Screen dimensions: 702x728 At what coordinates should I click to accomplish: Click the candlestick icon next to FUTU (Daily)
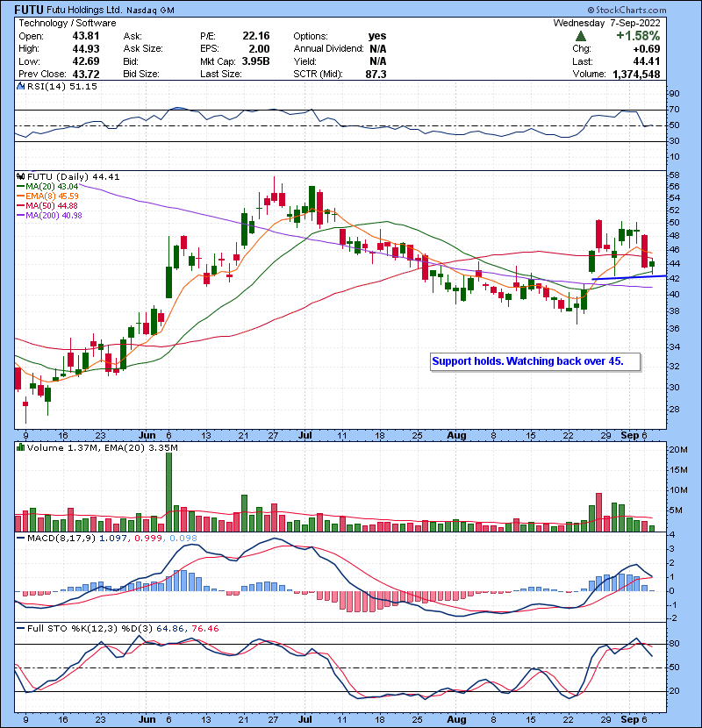pos(20,176)
